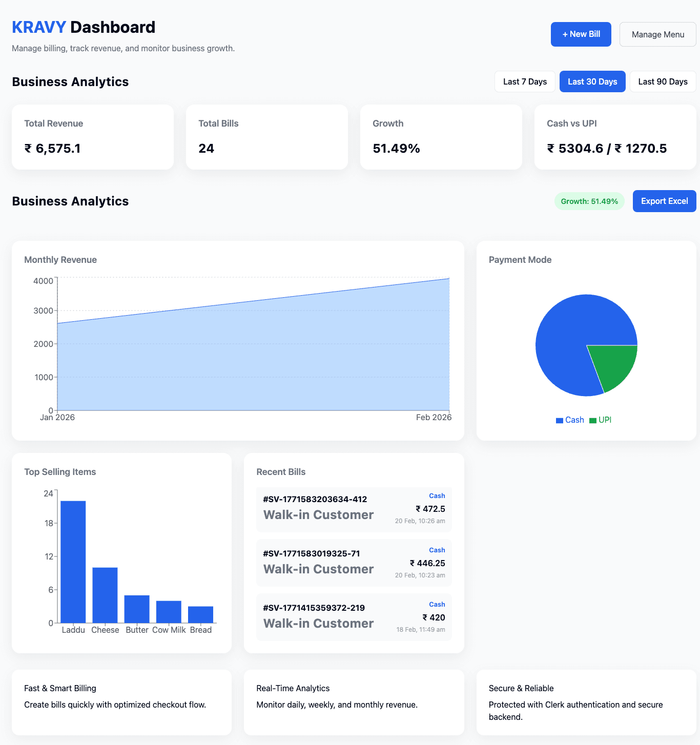The image size is (700, 745).
Task: Click the Growth: 51.49% badge
Action: tap(589, 201)
